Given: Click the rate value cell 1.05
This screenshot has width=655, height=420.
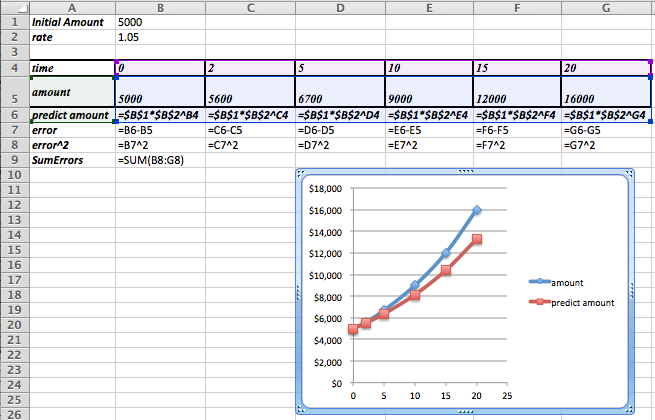Looking at the screenshot, I should pos(157,36).
